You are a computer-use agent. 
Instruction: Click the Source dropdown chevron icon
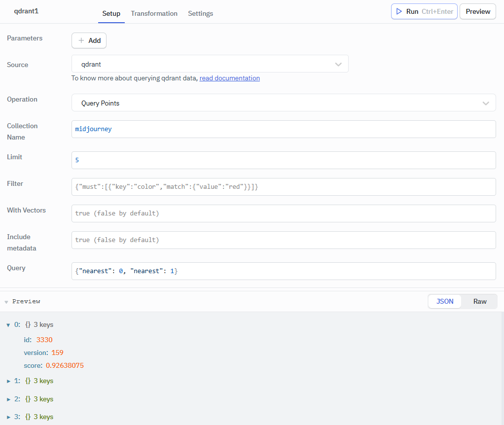[338, 64]
